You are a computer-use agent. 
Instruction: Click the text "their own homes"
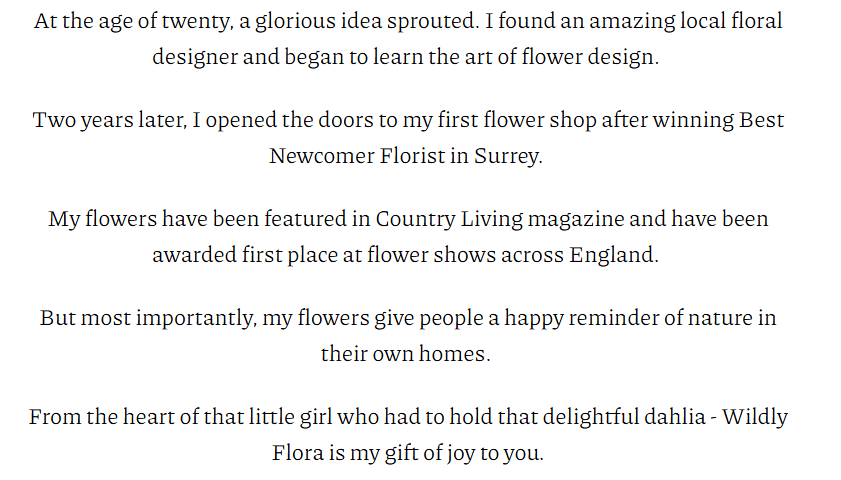405,355
